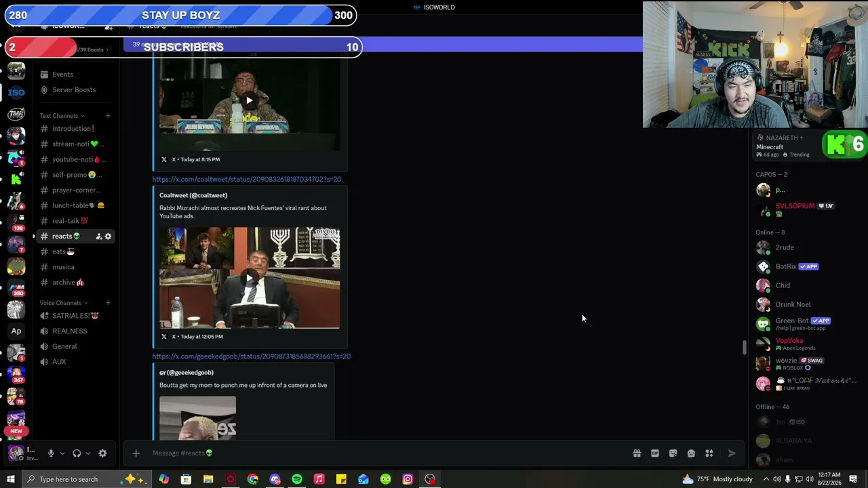The height and width of the screenshot is (488, 868).
Task: Open the introduction channel
Action: [x=75, y=129]
